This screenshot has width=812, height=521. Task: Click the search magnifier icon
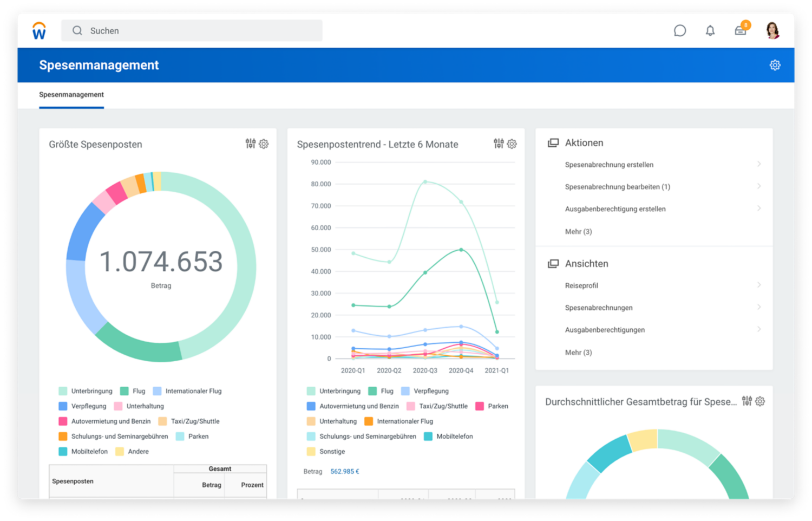77,31
